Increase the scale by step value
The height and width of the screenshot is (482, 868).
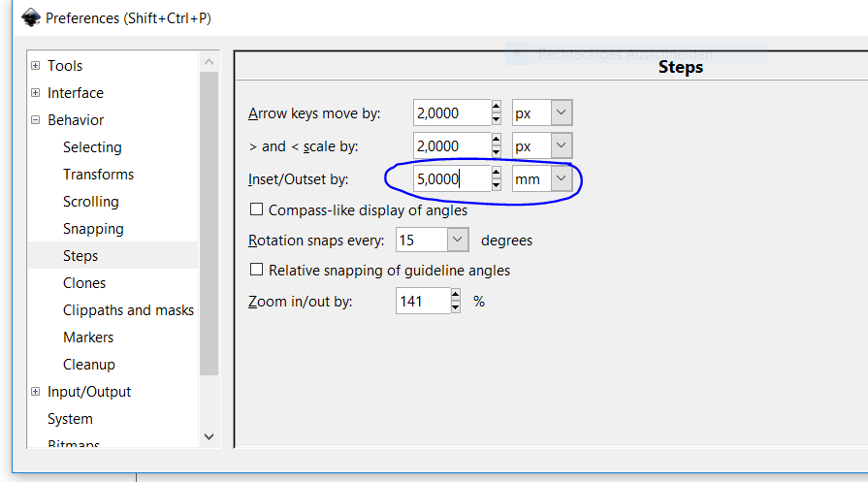(x=496, y=140)
